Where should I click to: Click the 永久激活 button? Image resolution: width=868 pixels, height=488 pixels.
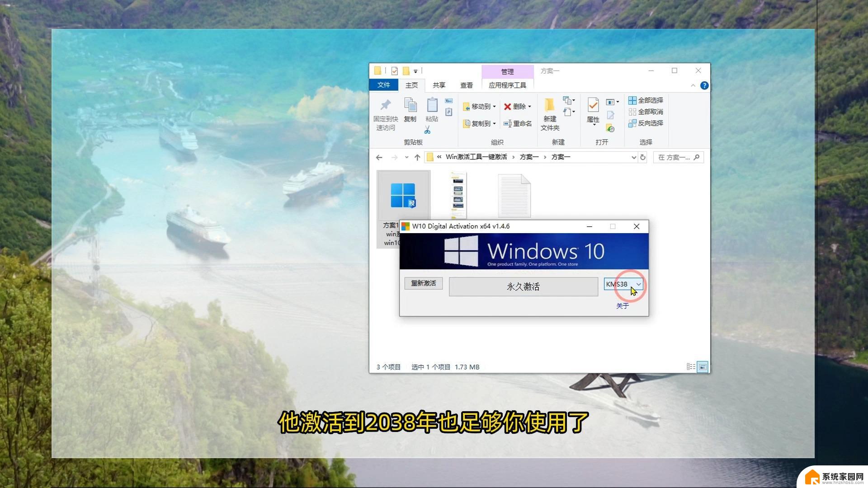524,286
